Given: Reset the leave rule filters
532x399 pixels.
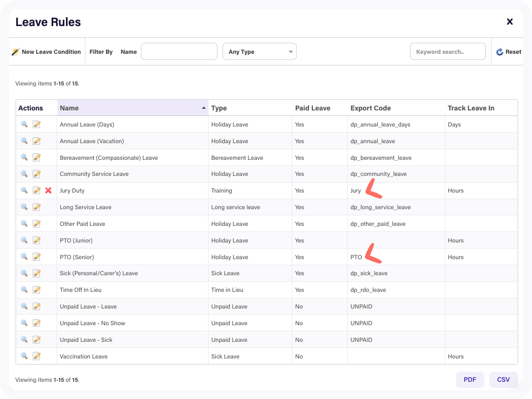Looking at the screenshot, I should tap(509, 52).
